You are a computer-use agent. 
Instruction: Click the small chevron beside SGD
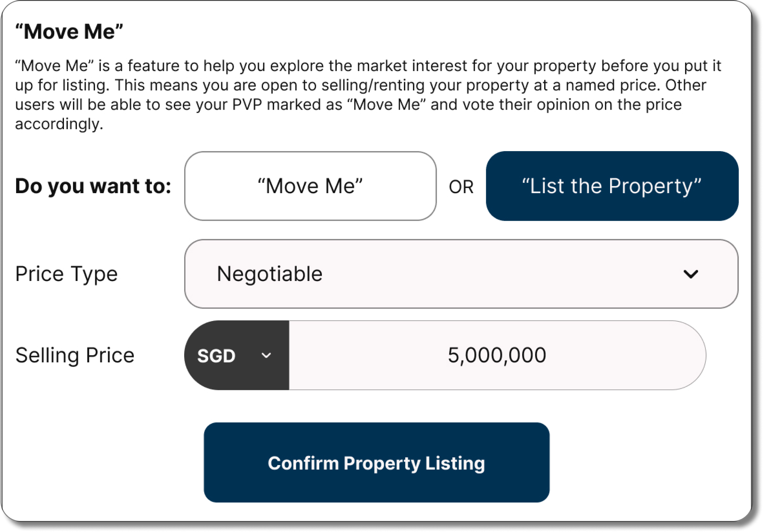click(x=266, y=355)
